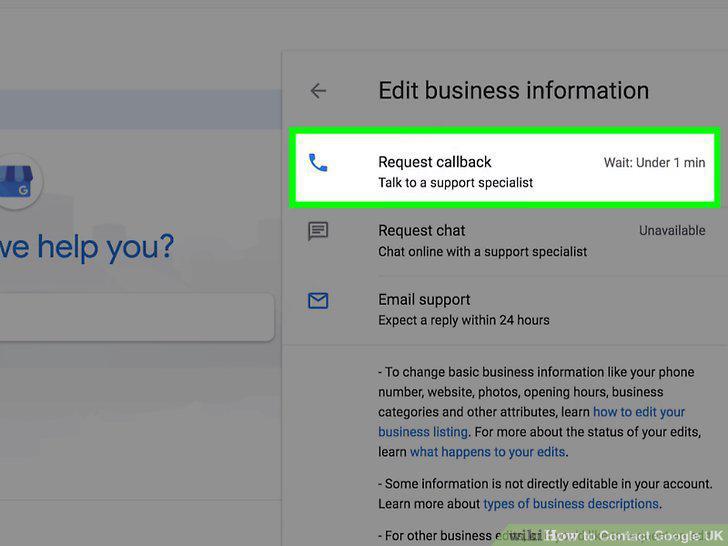Select the Request callback option
Screen dimensions: 728x546
(505, 168)
